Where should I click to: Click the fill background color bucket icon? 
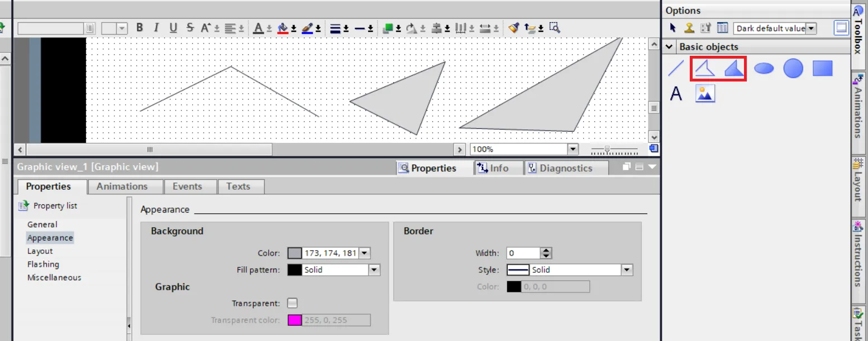(283, 28)
